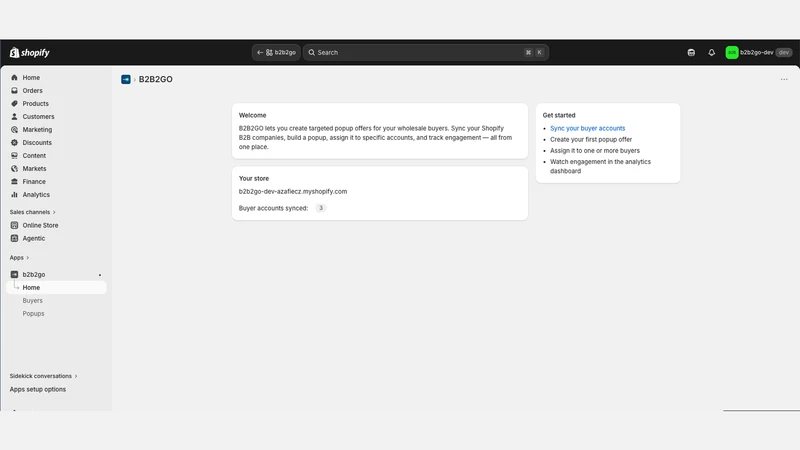The width and height of the screenshot is (800, 450).
Task: Open the Online Store icon
Action: [14, 225]
